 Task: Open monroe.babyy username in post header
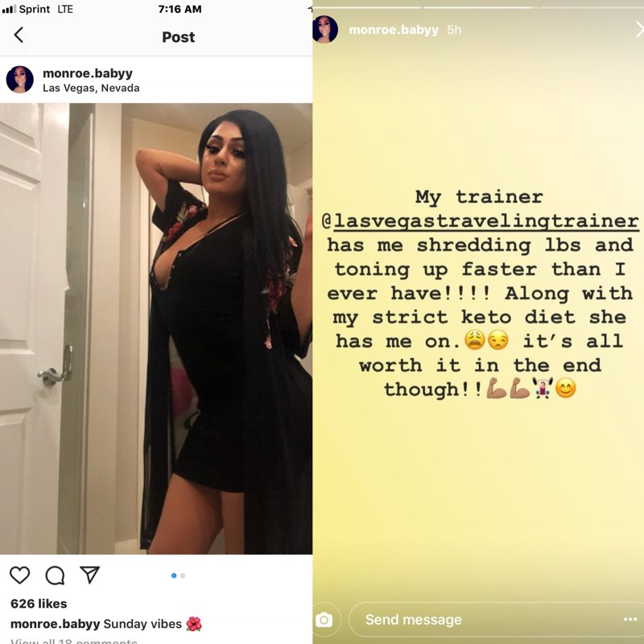(88, 73)
